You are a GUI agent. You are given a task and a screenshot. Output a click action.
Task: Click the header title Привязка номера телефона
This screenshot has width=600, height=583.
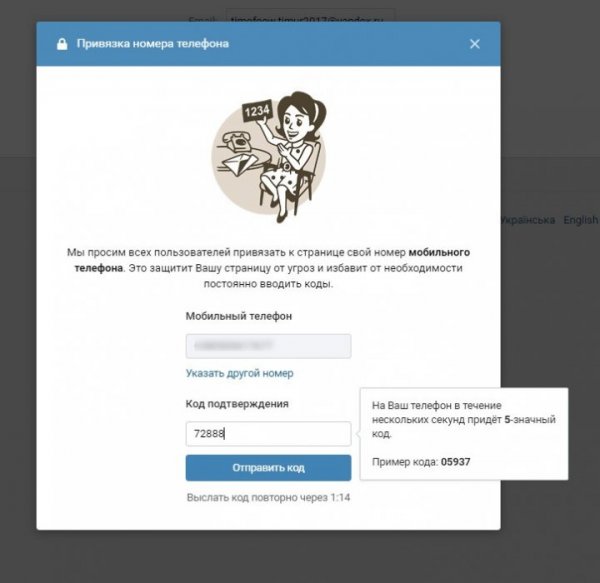click(153, 44)
